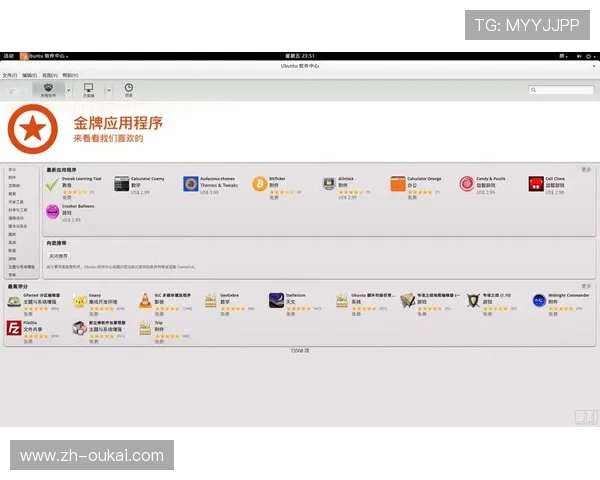
Task: Open Cell Clone red icon
Action: pos(536,184)
